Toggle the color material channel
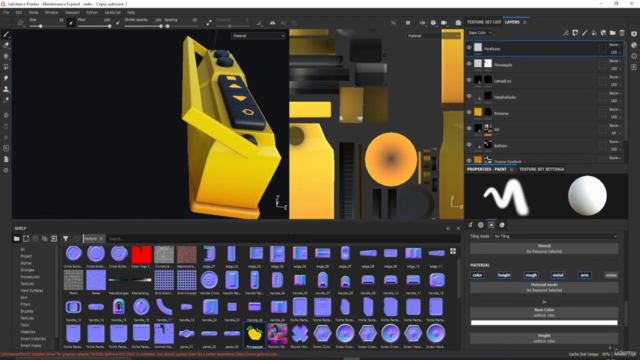 pos(477,275)
